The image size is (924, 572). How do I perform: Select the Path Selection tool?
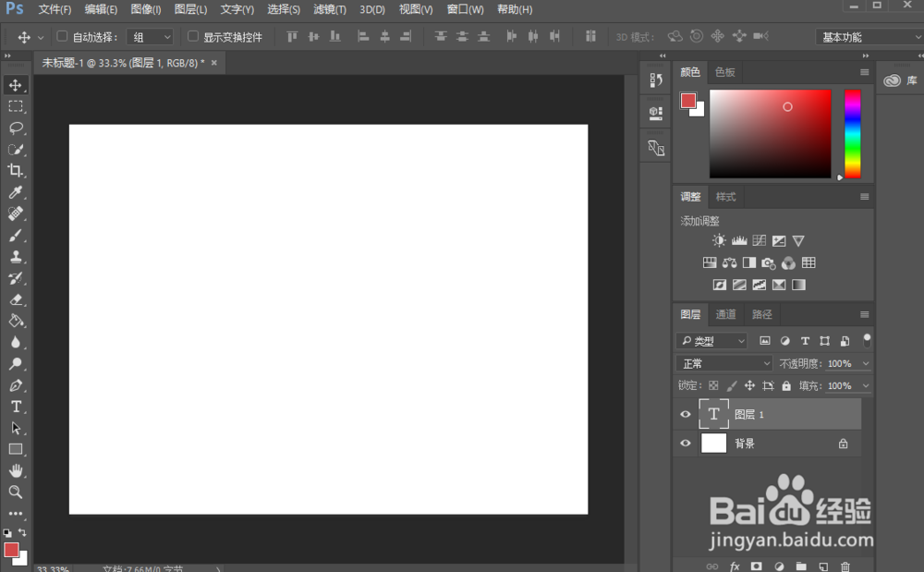point(16,428)
